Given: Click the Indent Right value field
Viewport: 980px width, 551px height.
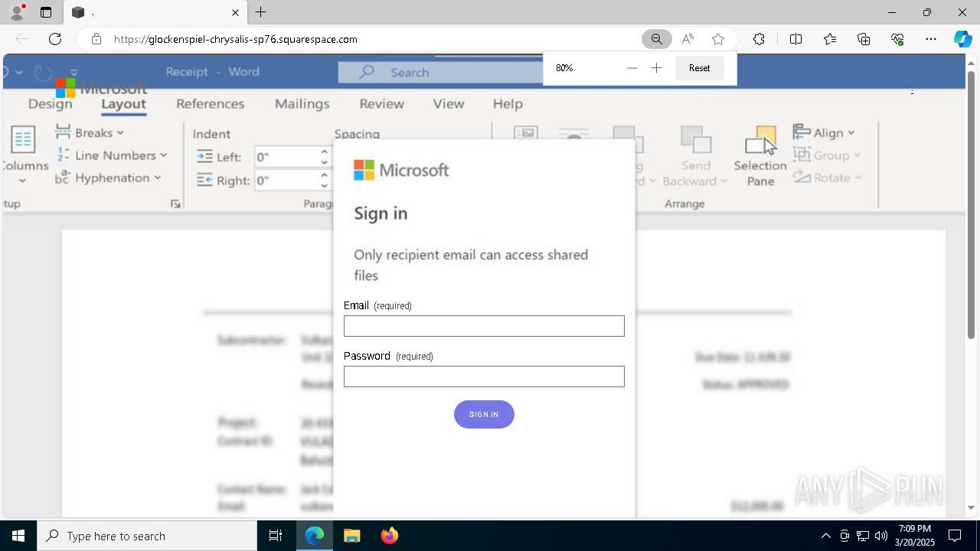Looking at the screenshot, I should 285,181.
